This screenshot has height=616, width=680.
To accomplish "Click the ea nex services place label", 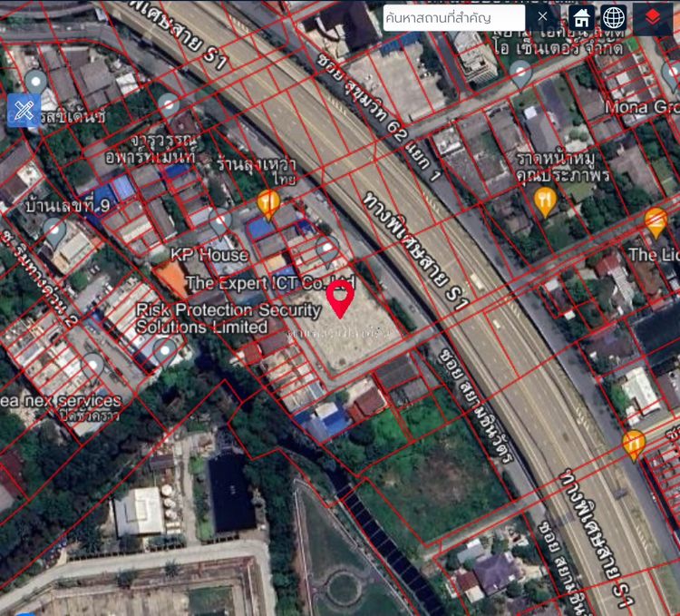I will click(62, 400).
